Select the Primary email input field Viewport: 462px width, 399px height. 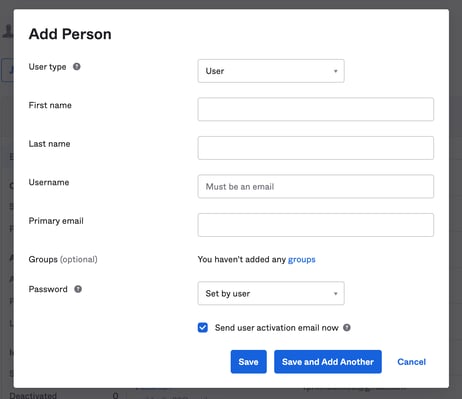(x=316, y=225)
